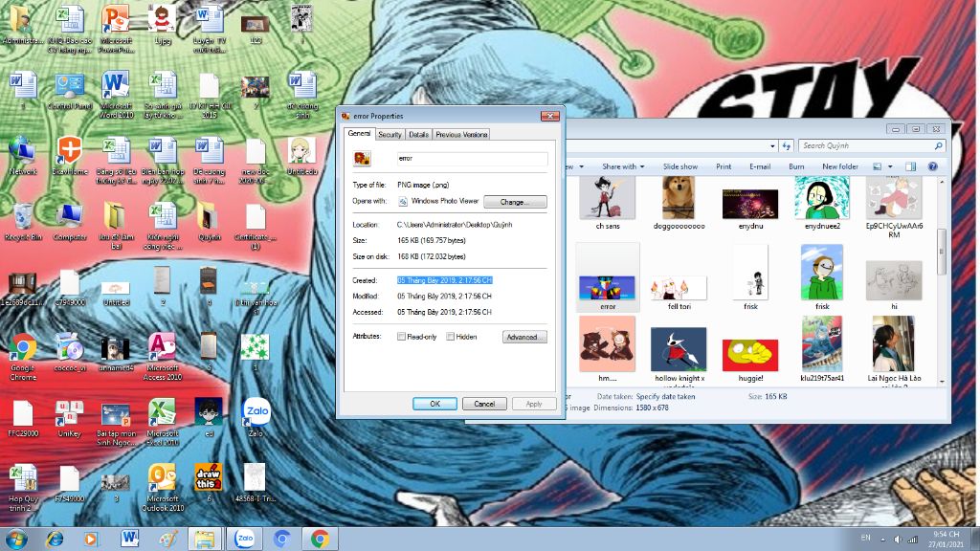The width and height of the screenshot is (980, 551).
Task: Select the Microsoft Access 2010 desktop shortcut
Action: 163,357
